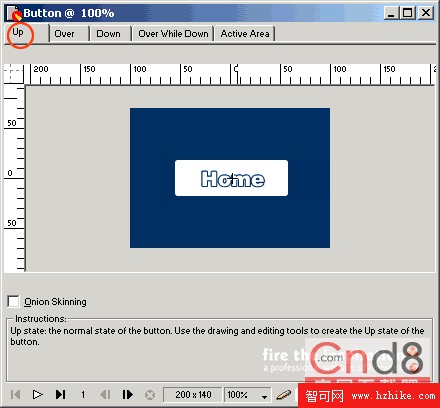Maximize the Button editor window

(408, 13)
